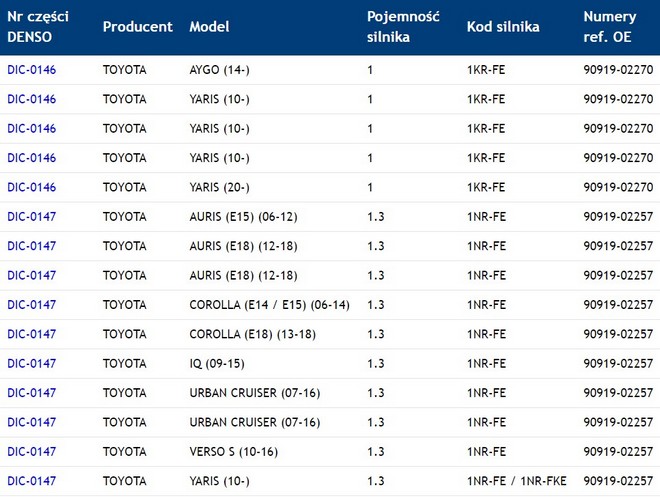Viewport: 660px width, 497px height.
Task: Click the 'Kod silnika' column header
Action: point(503,27)
